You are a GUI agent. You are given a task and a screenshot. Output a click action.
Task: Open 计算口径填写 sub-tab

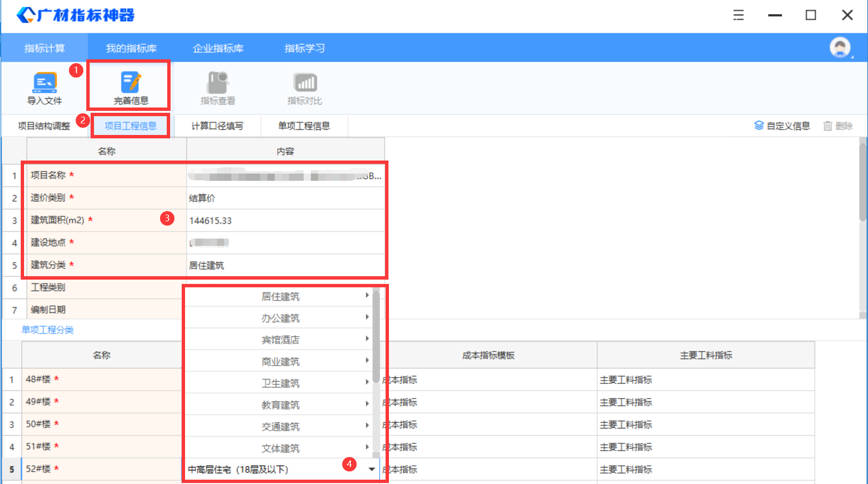pos(217,126)
